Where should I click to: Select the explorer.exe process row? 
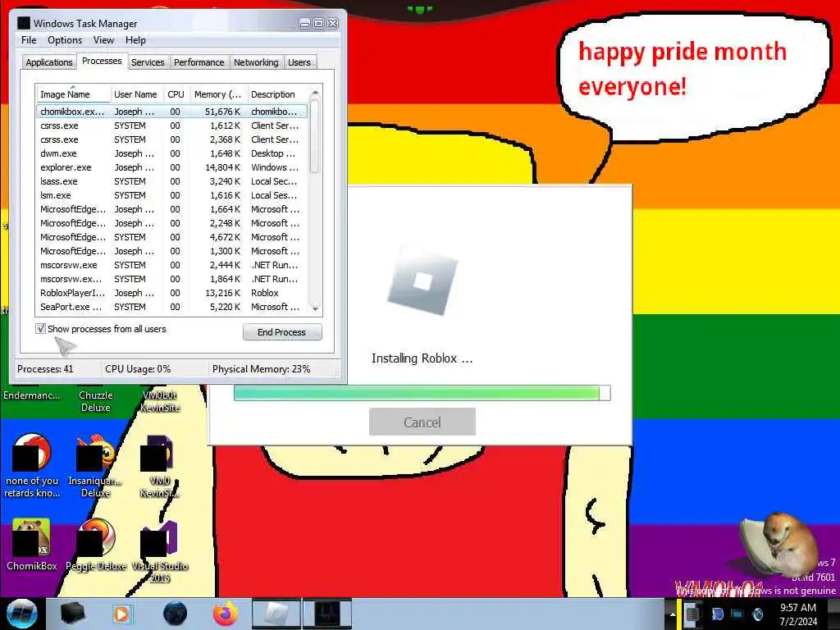pyautogui.click(x=171, y=167)
